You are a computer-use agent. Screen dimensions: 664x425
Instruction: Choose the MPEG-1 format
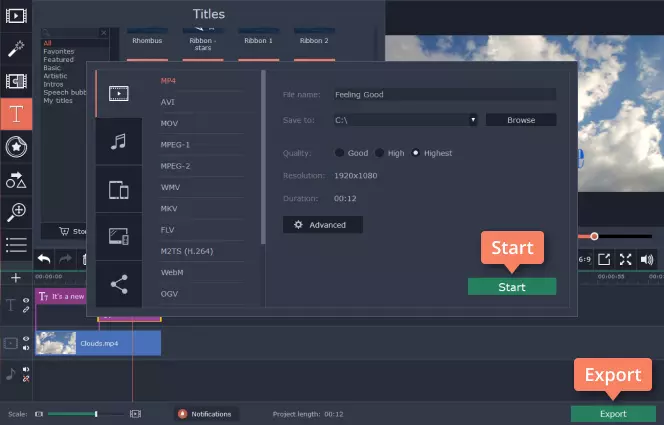coord(175,144)
